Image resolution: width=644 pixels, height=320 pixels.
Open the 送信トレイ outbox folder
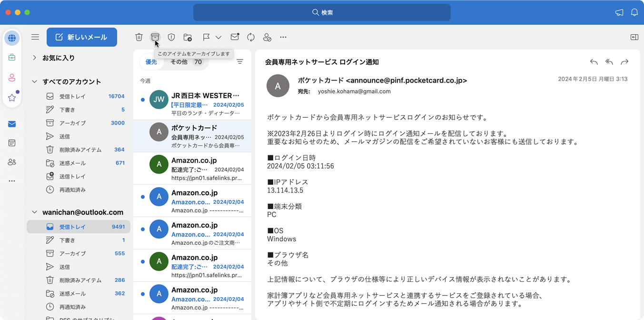[x=79, y=176]
